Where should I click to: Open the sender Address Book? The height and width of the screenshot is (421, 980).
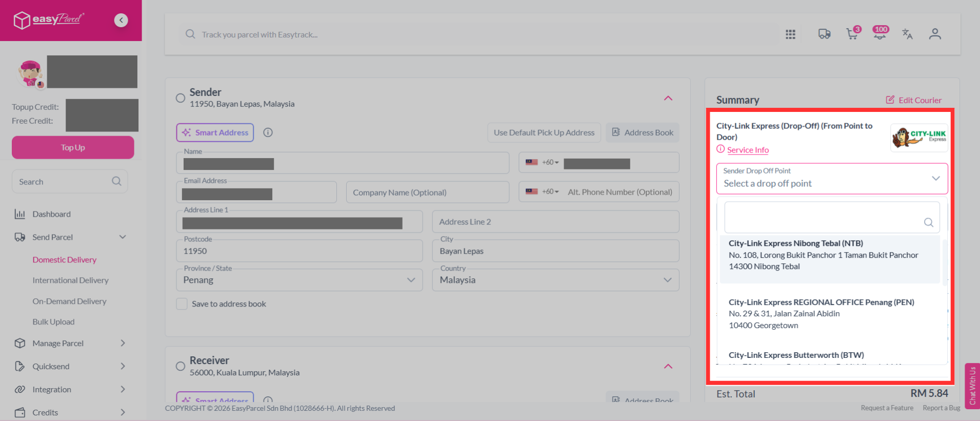pyautogui.click(x=643, y=132)
